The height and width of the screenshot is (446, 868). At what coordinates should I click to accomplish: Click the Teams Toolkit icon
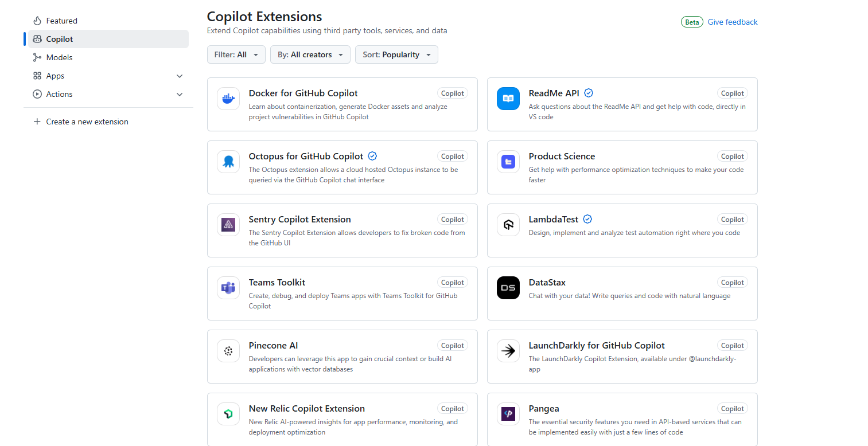[228, 288]
